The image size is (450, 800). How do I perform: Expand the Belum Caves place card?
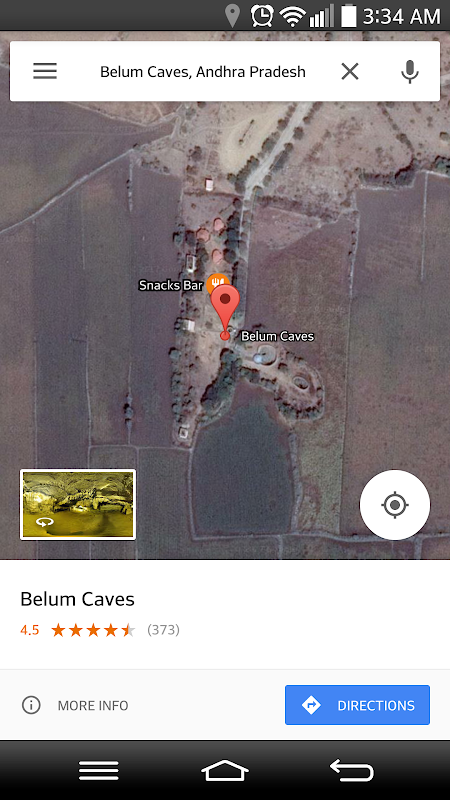click(225, 614)
